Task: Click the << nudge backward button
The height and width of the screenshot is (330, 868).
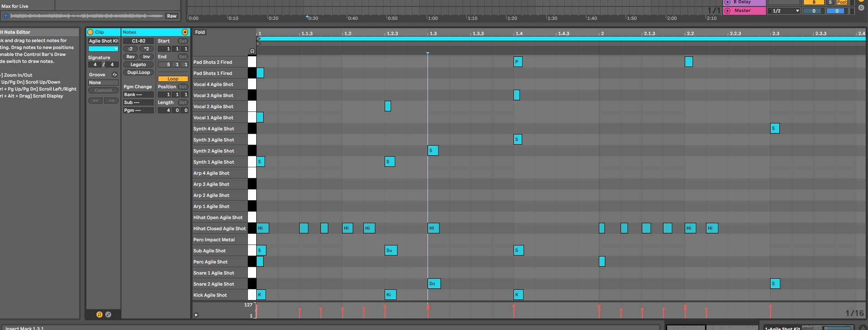Action: click(95, 101)
